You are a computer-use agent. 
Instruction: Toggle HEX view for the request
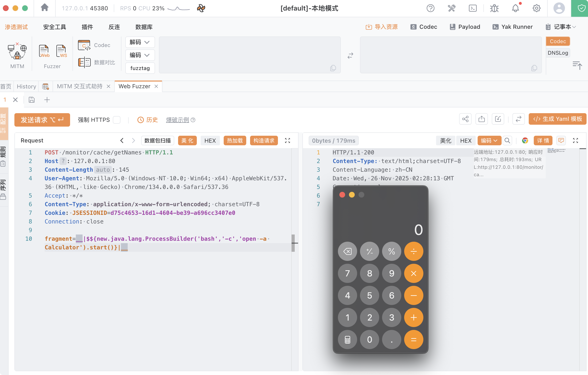(x=210, y=141)
